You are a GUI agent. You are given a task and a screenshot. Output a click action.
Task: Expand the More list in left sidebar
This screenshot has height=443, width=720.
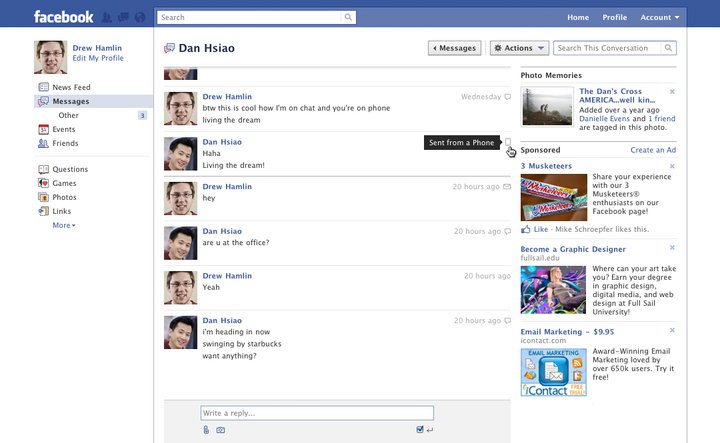coord(64,225)
